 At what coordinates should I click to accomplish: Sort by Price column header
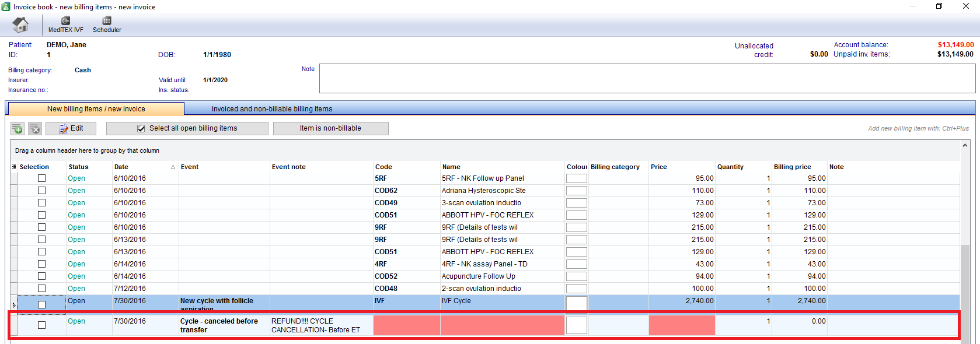682,167
